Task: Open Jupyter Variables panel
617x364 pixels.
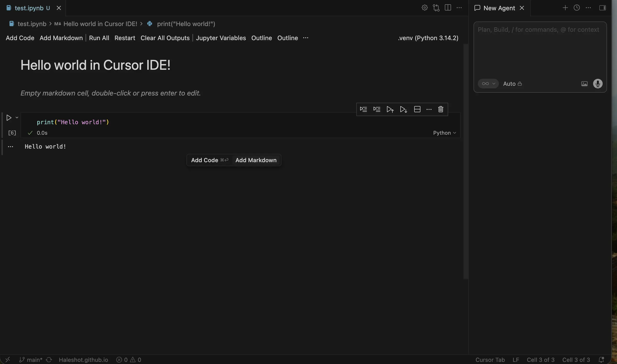Action: [x=221, y=38]
